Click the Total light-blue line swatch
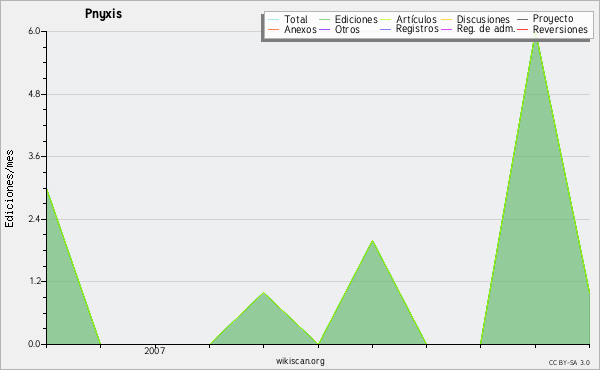This screenshot has height=370, width=600. pos(274,20)
